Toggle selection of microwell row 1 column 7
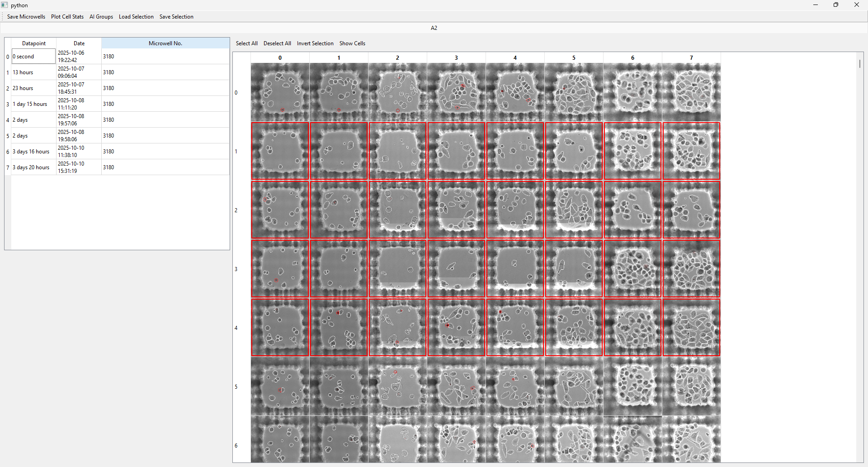Viewport: 868px width, 467px height. pyautogui.click(x=692, y=151)
